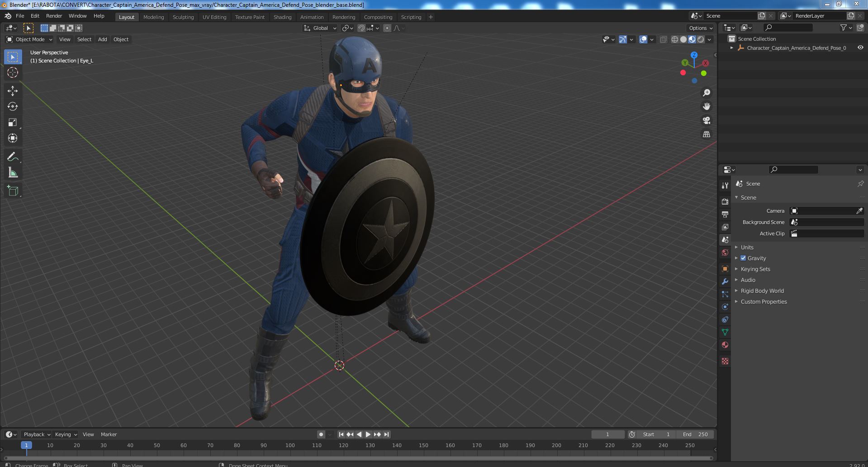Expand the Audio panel
Screen dimensions: 868x467
[x=748, y=280]
